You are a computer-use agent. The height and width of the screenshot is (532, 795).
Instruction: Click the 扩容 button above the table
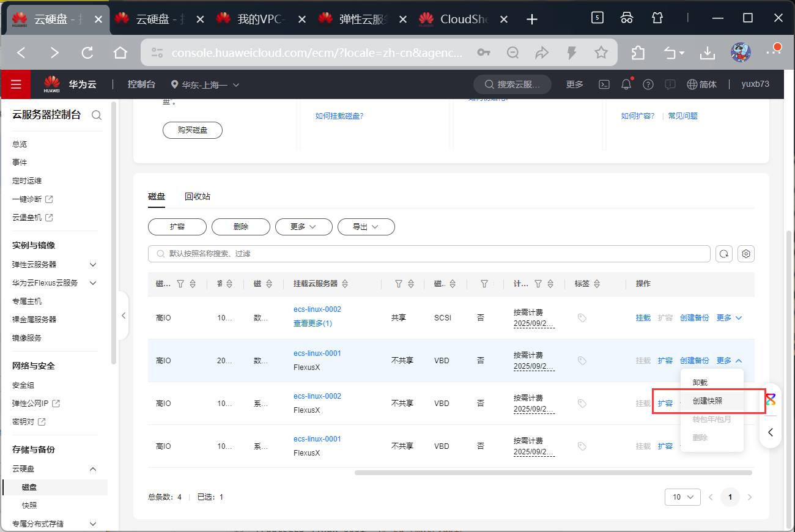(x=177, y=227)
